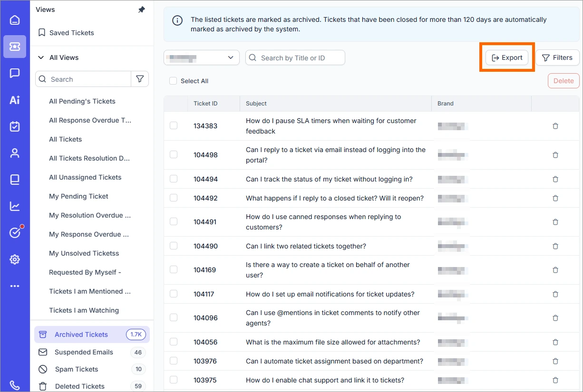Open the chat conversations sidebar icon
This screenshot has width=583, height=392.
point(15,73)
